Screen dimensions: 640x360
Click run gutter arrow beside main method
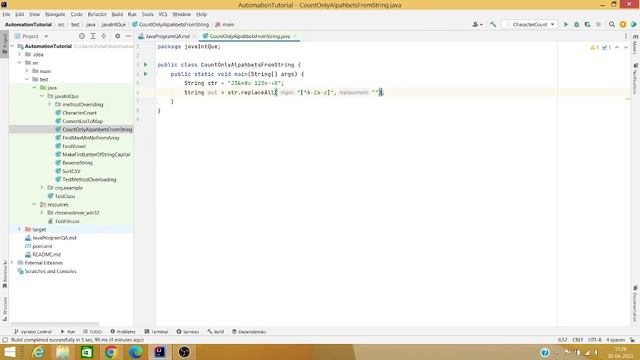[x=146, y=74]
